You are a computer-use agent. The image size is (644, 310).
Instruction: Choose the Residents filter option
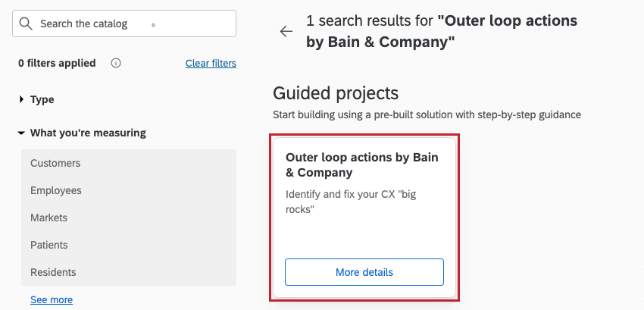[x=53, y=272]
